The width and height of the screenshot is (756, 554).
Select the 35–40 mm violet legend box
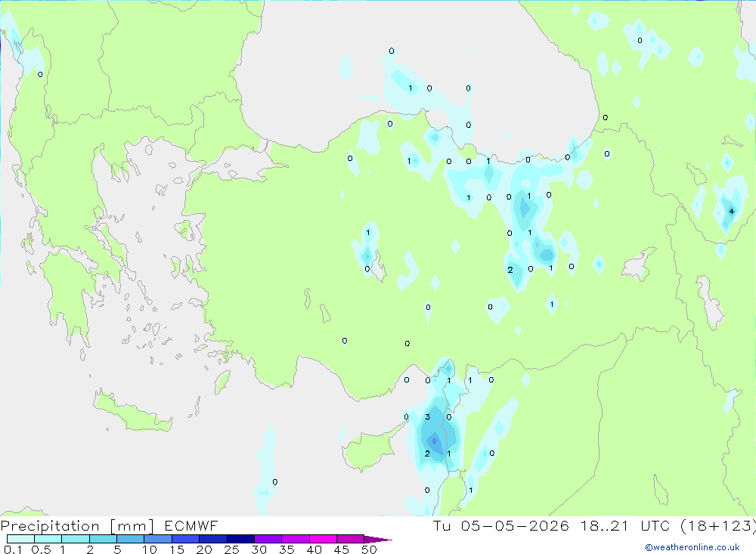tap(296, 539)
